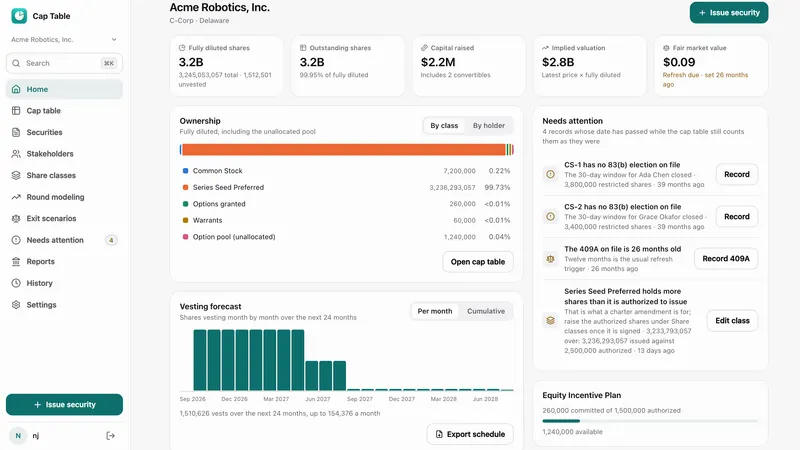800x450 pixels.
Task: Click the log out icon beside nj
Action: 110,436
